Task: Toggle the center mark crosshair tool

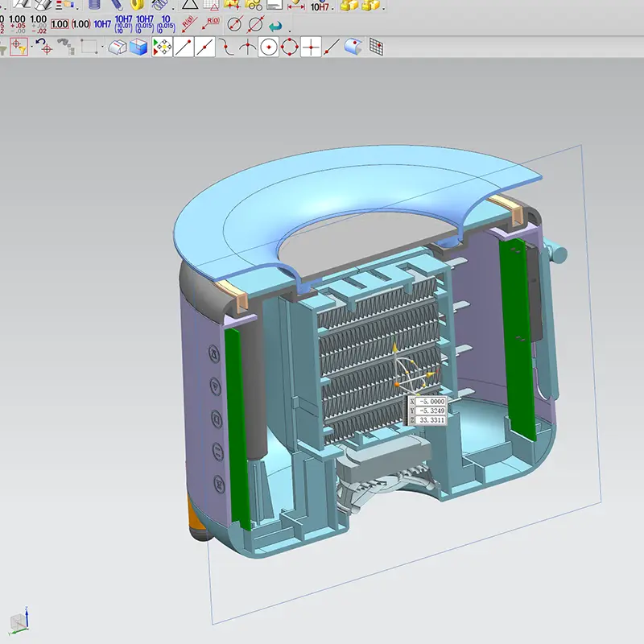Action: 312,47
